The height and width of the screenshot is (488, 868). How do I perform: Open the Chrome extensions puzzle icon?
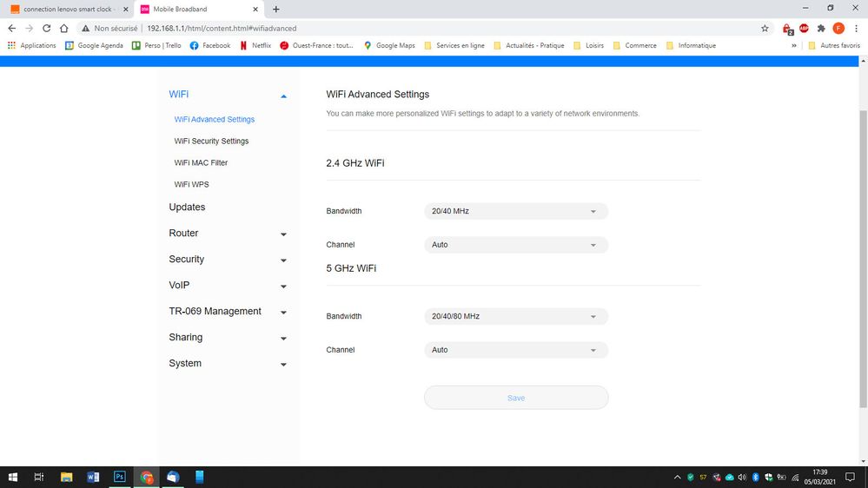tap(821, 28)
